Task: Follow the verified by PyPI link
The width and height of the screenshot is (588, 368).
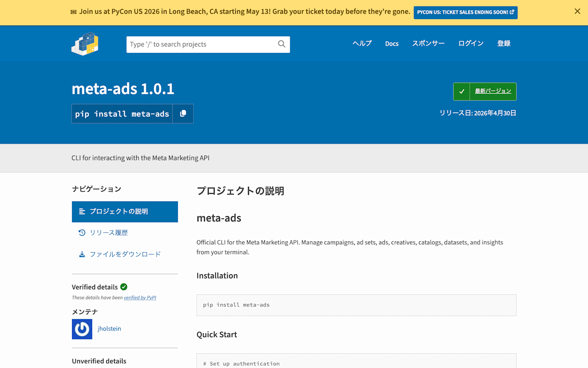Action: (x=140, y=297)
